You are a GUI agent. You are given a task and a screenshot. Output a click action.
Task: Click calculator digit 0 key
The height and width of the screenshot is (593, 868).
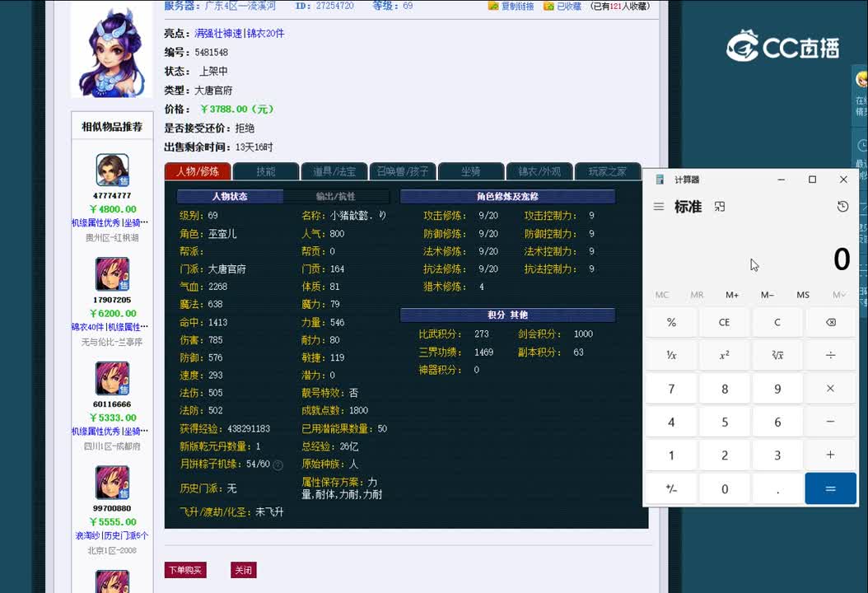(x=724, y=488)
